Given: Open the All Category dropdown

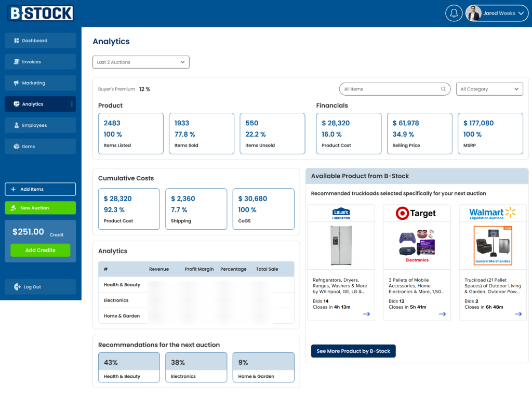Looking at the screenshot, I should tap(489, 89).
